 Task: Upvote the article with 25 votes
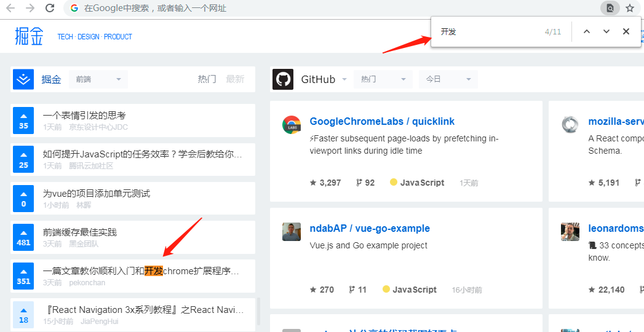[23, 160]
